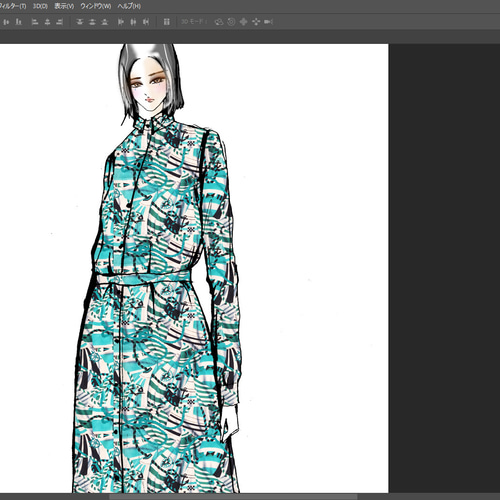Distribute layers by right edges
The height and width of the screenshot is (500, 500).
tap(146, 22)
